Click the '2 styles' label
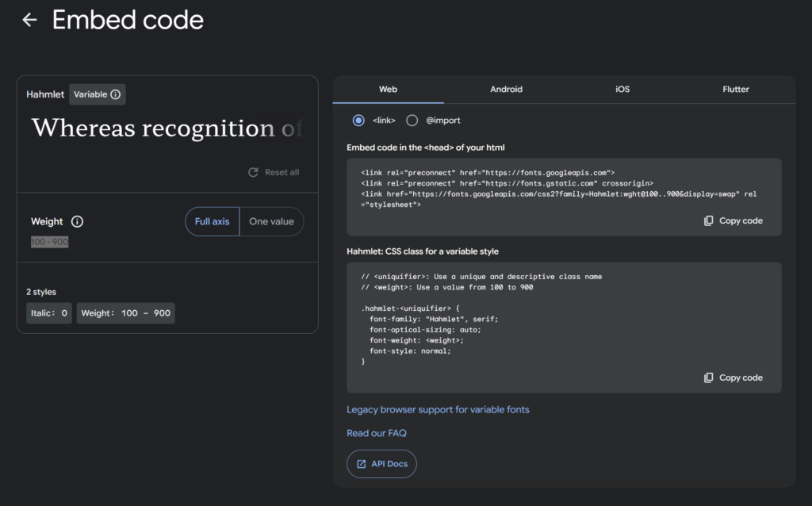Screen dimensions: 812x506 click(41, 292)
